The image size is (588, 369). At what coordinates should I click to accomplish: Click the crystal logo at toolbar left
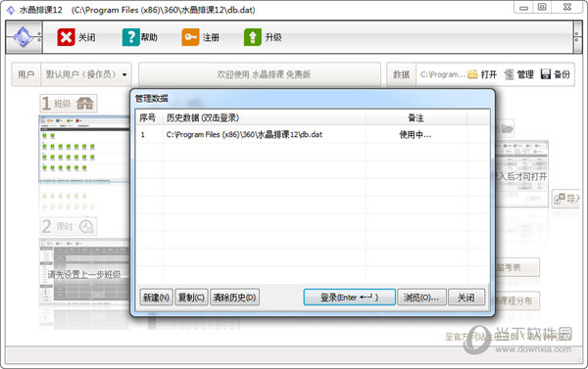click(x=24, y=37)
